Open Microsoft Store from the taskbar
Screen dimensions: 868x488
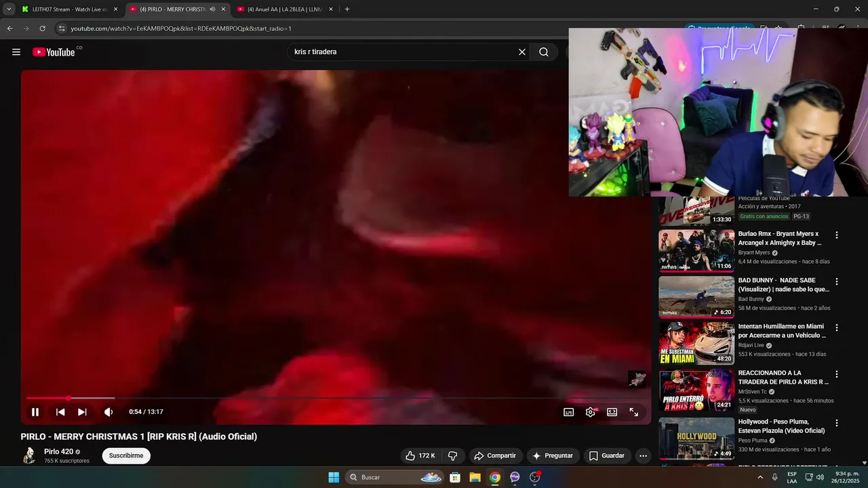pos(455,477)
